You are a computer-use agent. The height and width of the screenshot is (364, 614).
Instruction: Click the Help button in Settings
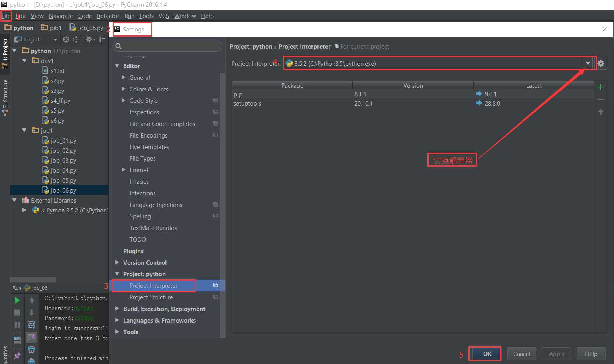[591, 354]
